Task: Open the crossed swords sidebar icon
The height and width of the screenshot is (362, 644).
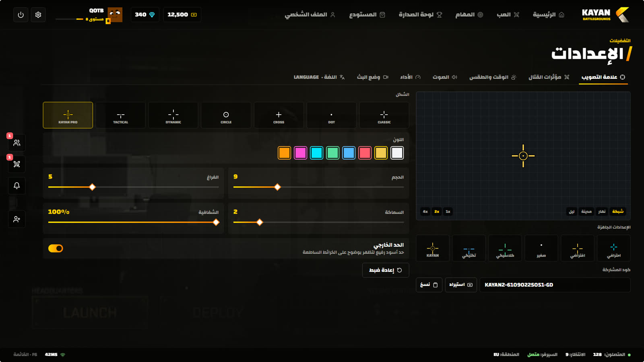Action: point(17,164)
